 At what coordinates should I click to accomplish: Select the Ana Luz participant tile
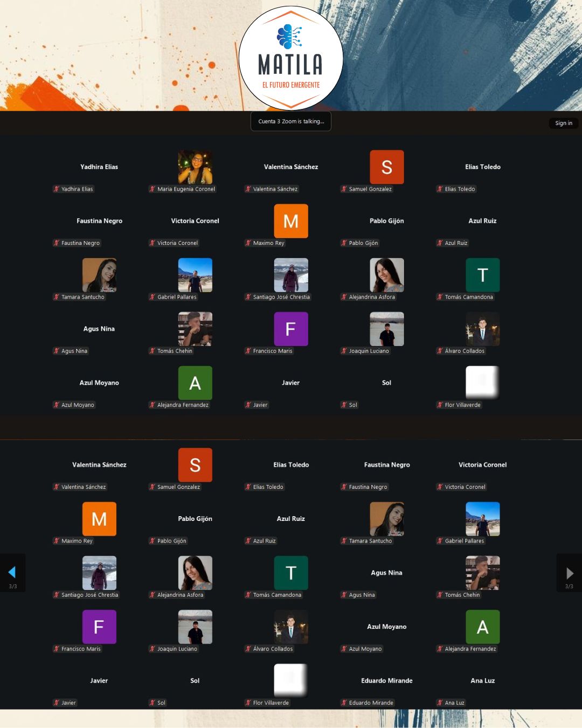coord(482,681)
